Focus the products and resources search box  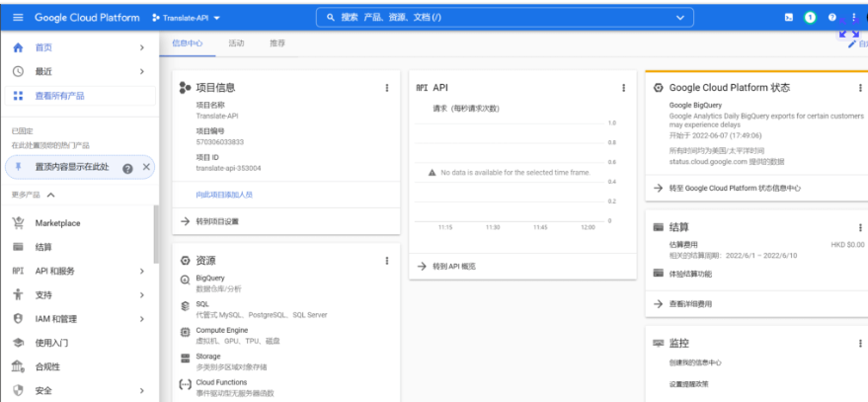coord(505,18)
